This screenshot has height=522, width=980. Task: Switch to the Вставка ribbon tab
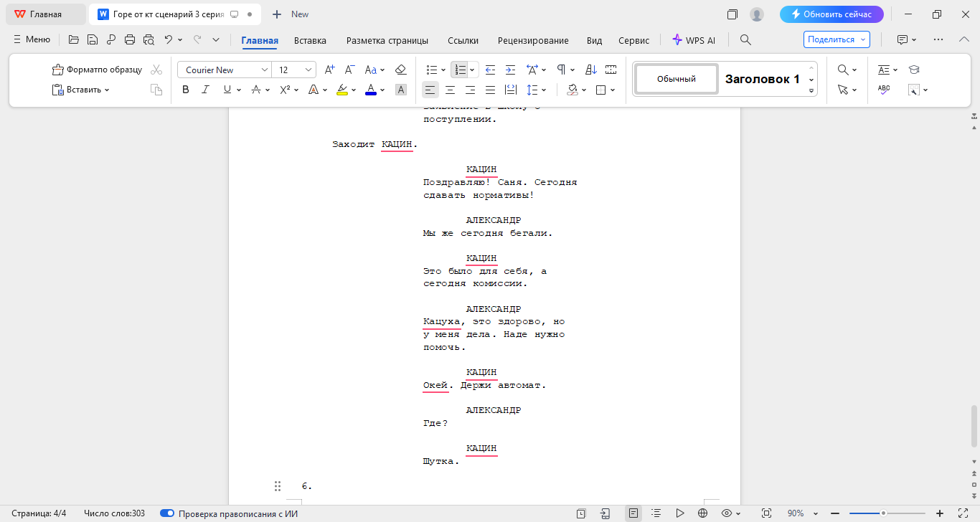309,40
